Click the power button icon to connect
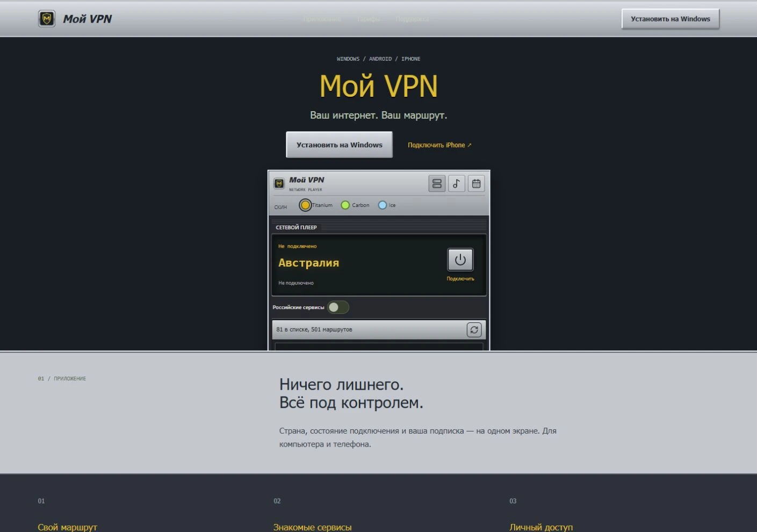 [x=460, y=260]
